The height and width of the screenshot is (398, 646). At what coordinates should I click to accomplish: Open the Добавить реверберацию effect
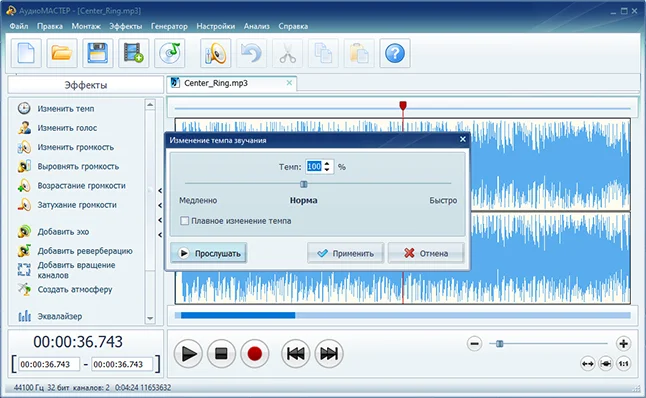[x=75, y=251]
